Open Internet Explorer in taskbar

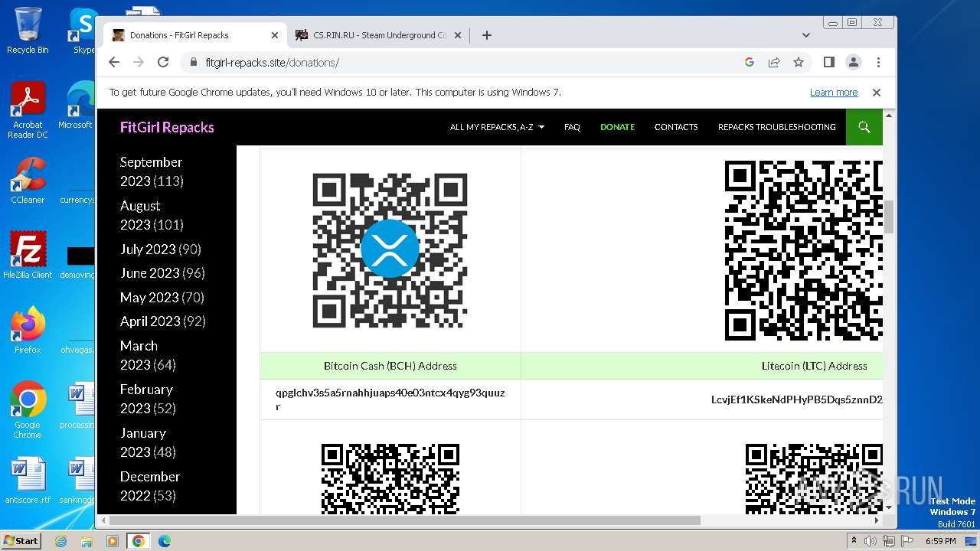point(60,541)
